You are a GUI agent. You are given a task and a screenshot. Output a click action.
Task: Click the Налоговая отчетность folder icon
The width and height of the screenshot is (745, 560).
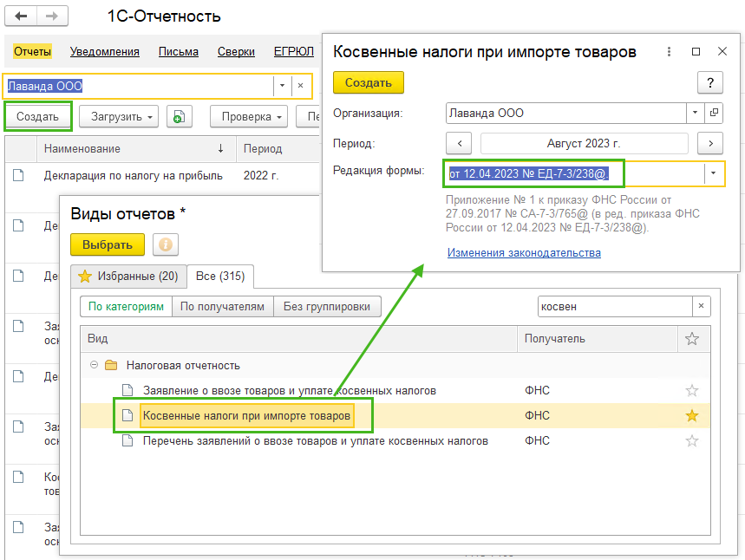click(x=111, y=365)
